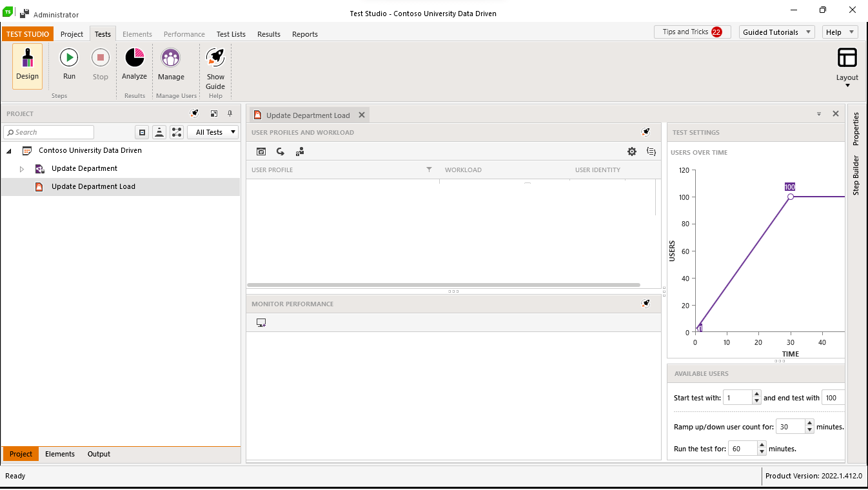
Task: Click the end test with users field
Action: click(x=833, y=398)
